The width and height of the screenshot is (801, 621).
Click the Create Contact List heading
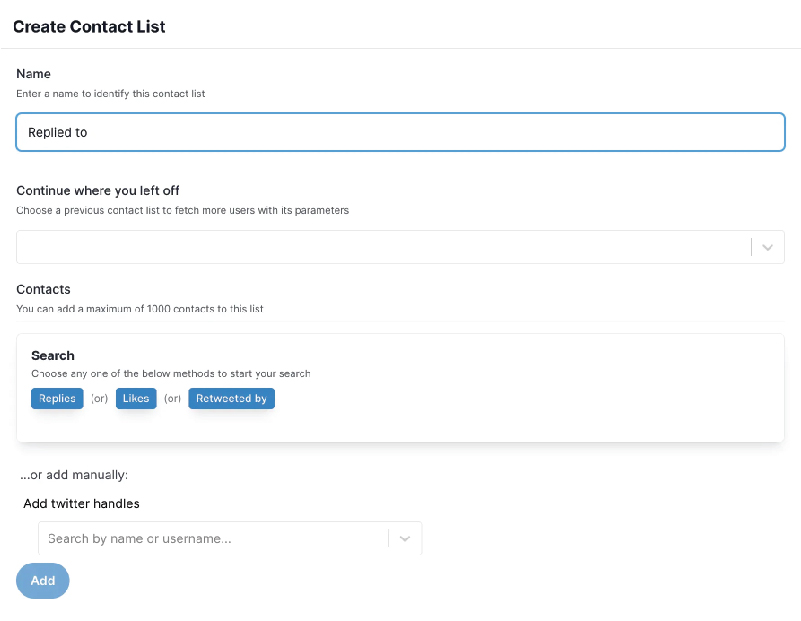pos(89,27)
